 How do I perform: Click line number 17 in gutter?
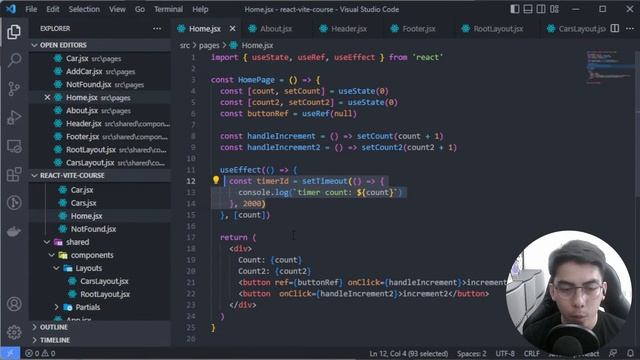[191, 237]
